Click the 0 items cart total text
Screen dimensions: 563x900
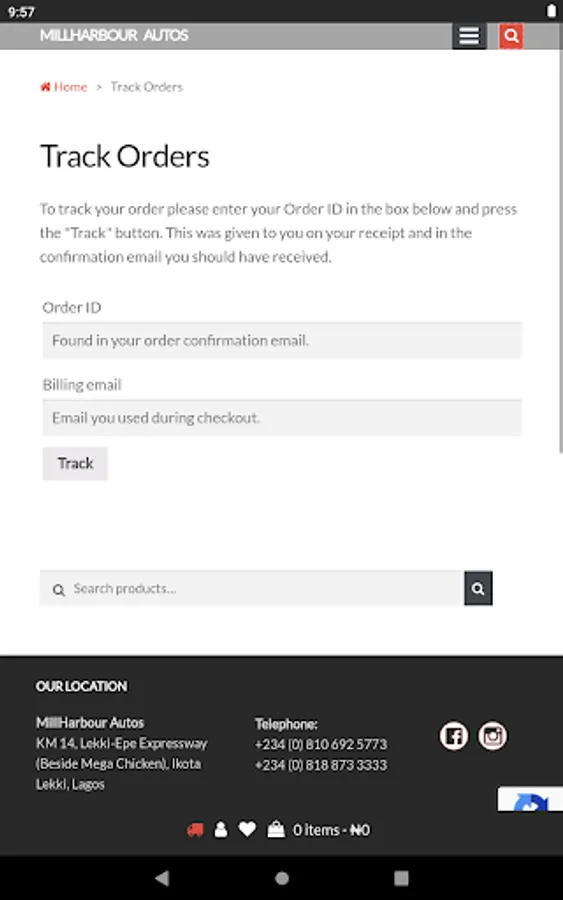click(331, 830)
